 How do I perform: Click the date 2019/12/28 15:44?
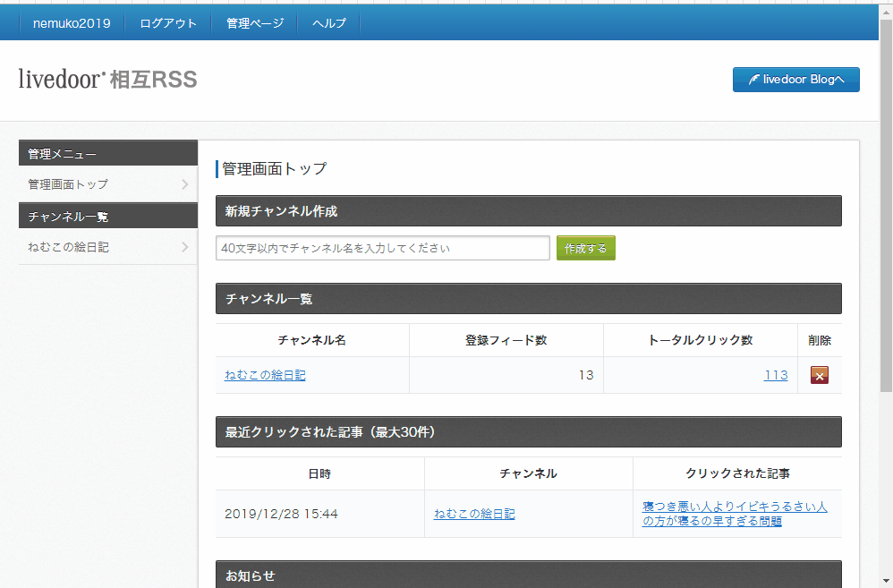coord(281,514)
